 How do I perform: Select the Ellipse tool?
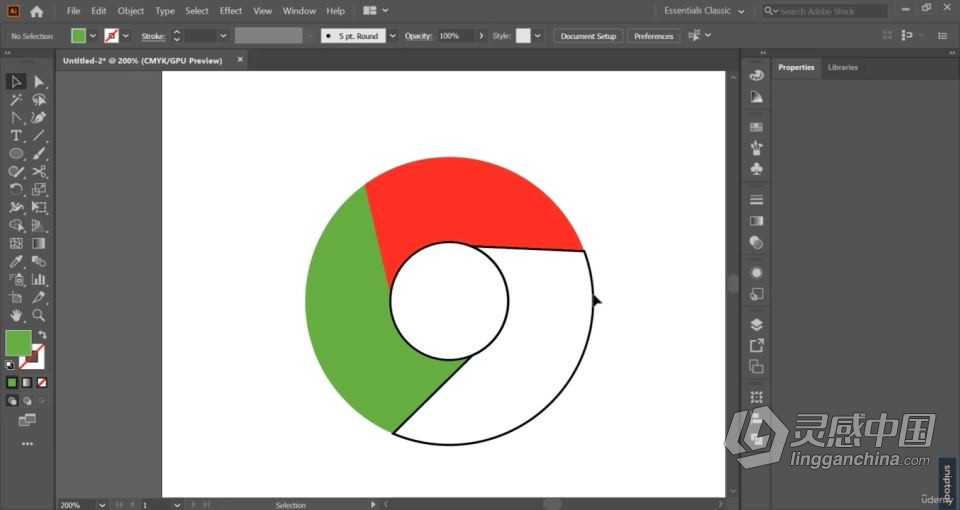coord(16,154)
